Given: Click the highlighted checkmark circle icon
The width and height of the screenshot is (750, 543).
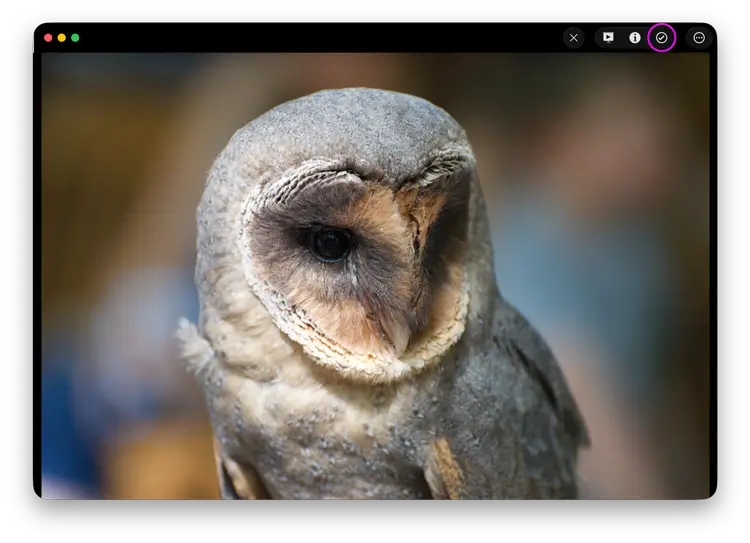Looking at the screenshot, I should click(x=661, y=38).
